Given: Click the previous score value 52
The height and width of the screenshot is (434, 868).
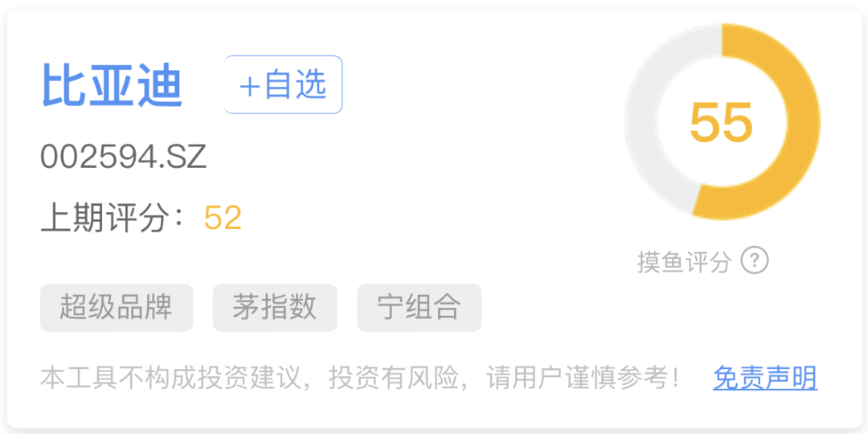Looking at the screenshot, I should [223, 218].
